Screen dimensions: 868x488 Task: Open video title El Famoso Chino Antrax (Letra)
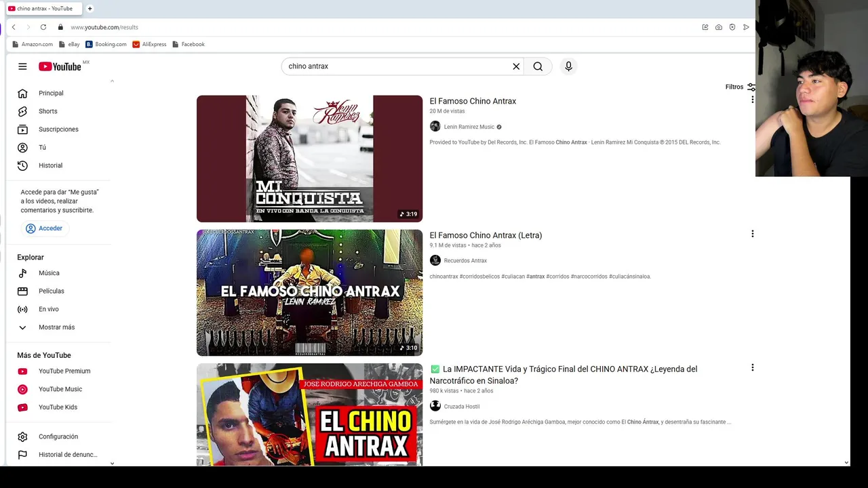[486, 235]
